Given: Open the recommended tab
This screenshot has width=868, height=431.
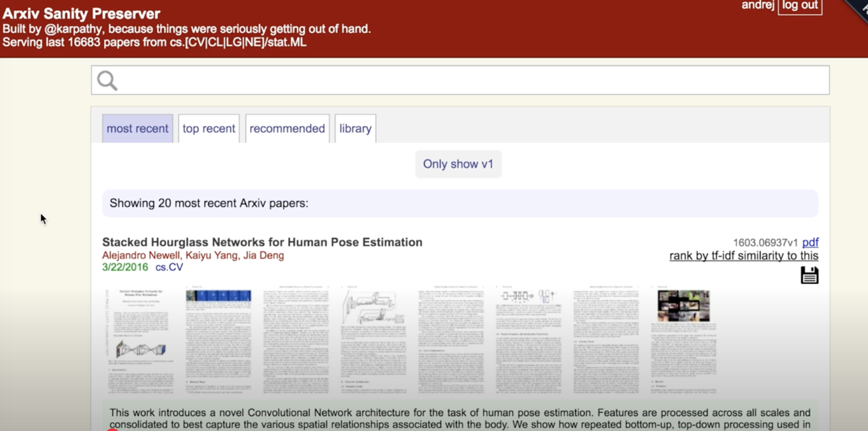Looking at the screenshot, I should click(x=287, y=129).
